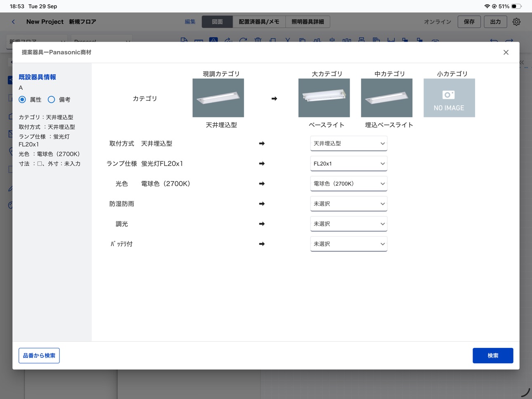The height and width of the screenshot is (399, 532).
Task: Select the 属性 radio button
Action: (22, 99)
